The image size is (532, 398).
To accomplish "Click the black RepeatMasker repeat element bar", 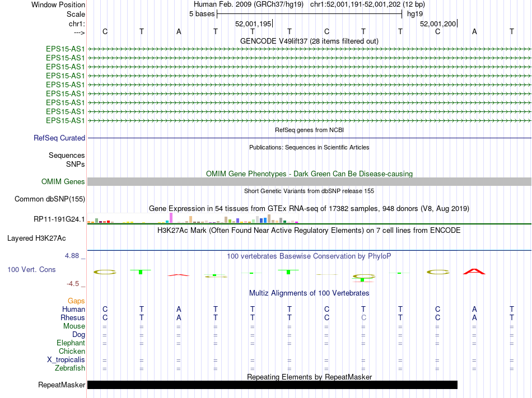I will click(x=273, y=385).
